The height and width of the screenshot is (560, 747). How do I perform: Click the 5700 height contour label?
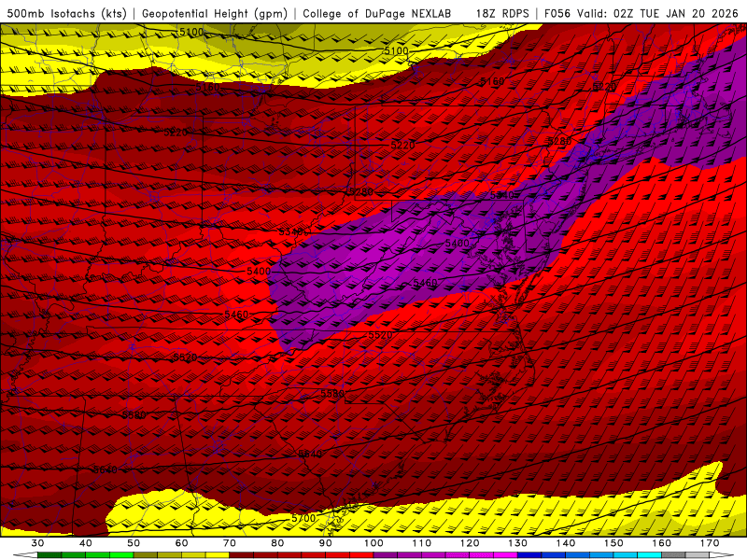pos(303,518)
